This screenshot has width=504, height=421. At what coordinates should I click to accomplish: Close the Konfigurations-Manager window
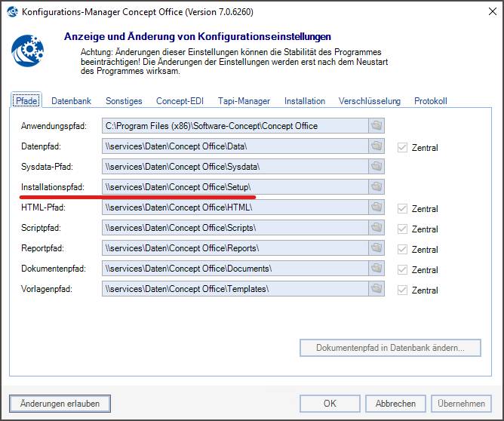492,11
